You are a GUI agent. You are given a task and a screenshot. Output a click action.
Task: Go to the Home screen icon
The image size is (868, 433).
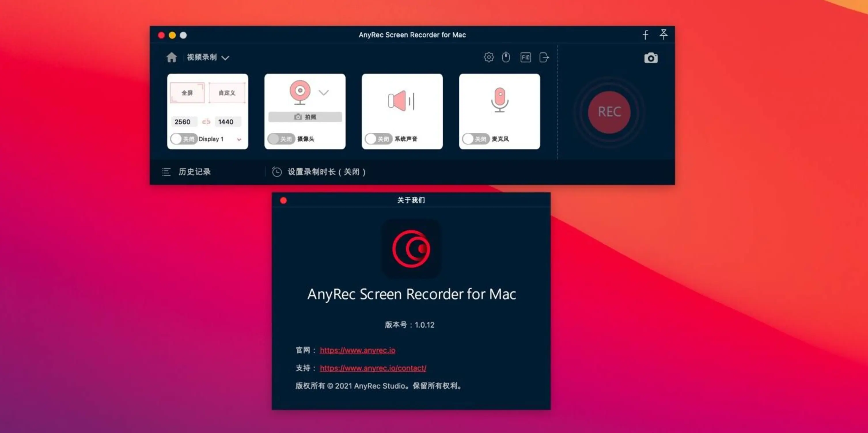[172, 57]
